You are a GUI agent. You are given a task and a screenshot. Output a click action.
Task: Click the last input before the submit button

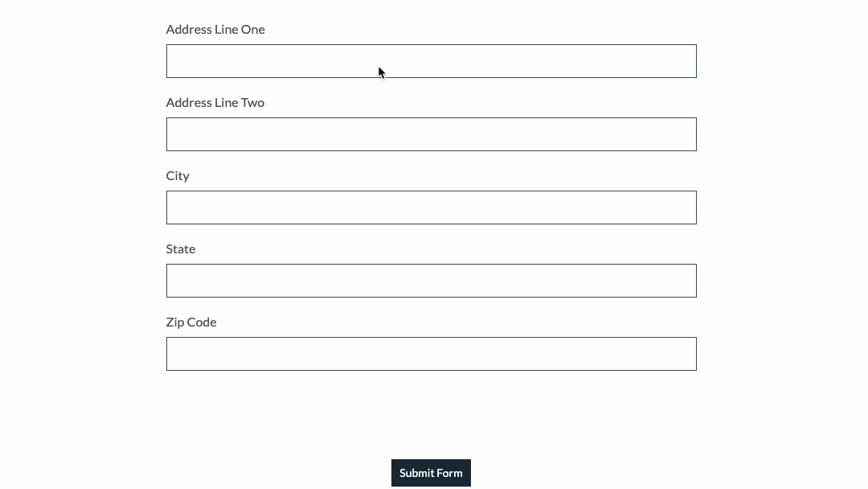[x=432, y=354]
